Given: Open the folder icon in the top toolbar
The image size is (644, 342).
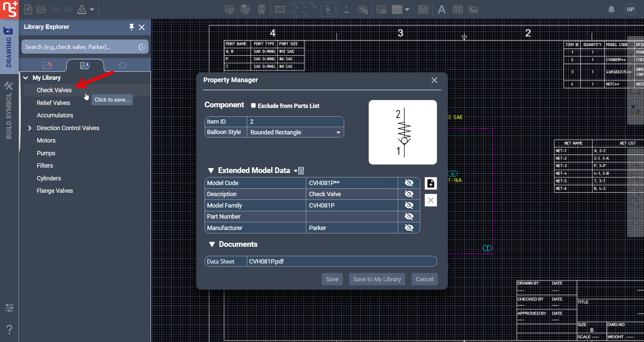Looking at the screenshot, I should click(41, 9).
